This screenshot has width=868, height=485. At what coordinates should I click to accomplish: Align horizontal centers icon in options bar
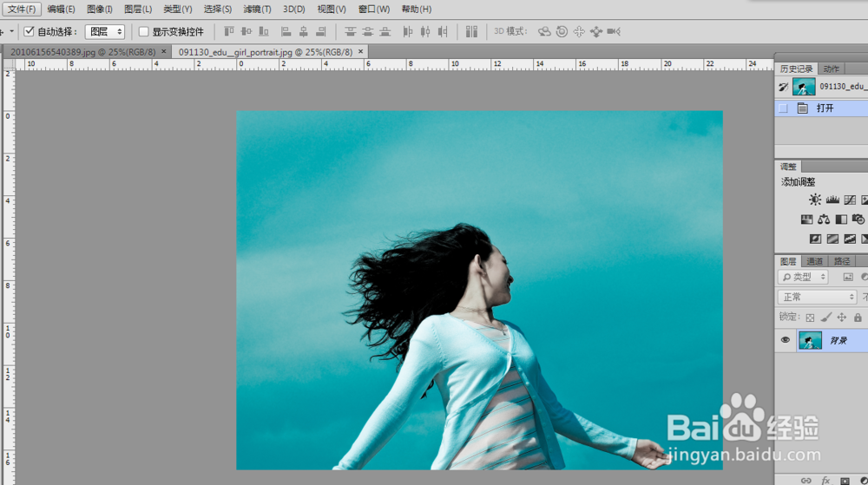pyautogui.click(x=303, y=31)
